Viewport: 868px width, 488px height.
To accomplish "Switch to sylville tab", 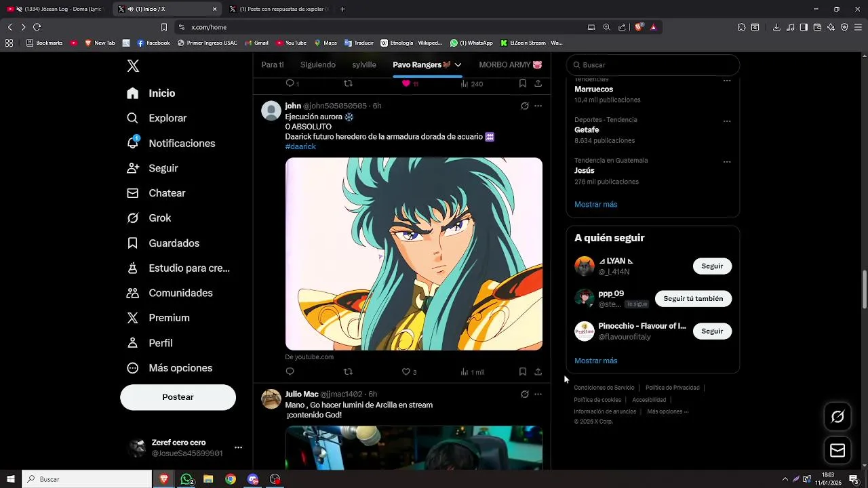I will coord(364,64).
